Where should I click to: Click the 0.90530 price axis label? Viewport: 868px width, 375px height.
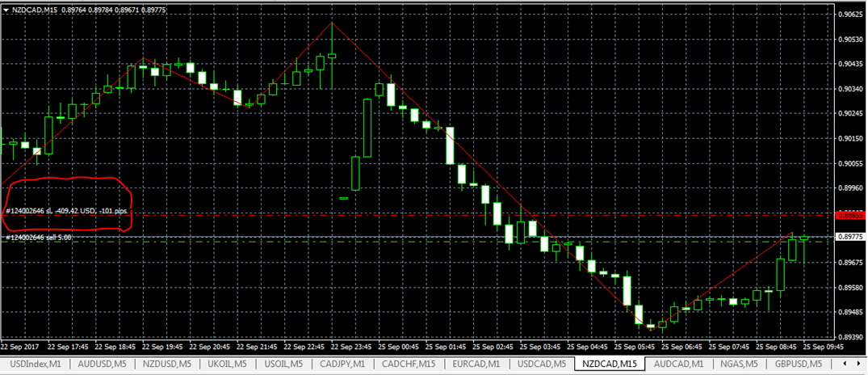click(x=851, y=40)
